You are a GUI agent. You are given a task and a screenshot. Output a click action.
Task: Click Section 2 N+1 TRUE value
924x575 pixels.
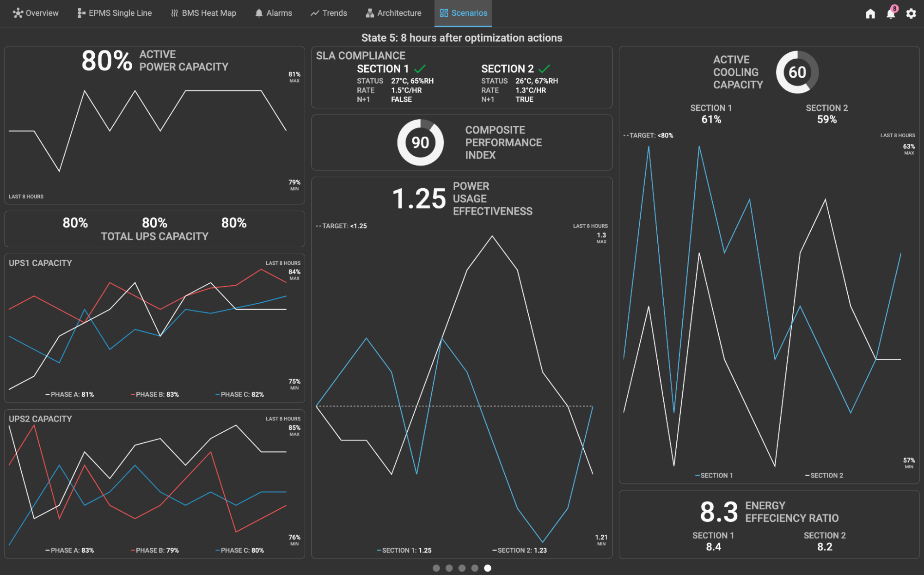524,99
